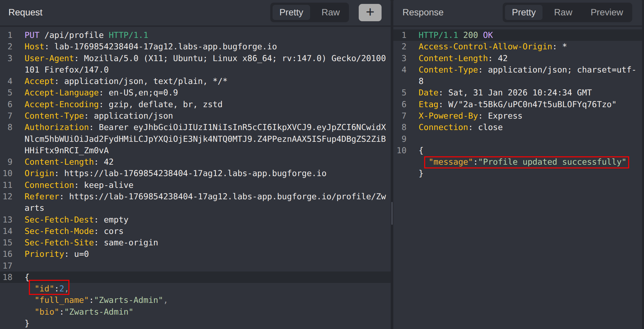Click the bio value in the JSON body
Viewport: 644px width, 329px height.
[x=99, y=312]
